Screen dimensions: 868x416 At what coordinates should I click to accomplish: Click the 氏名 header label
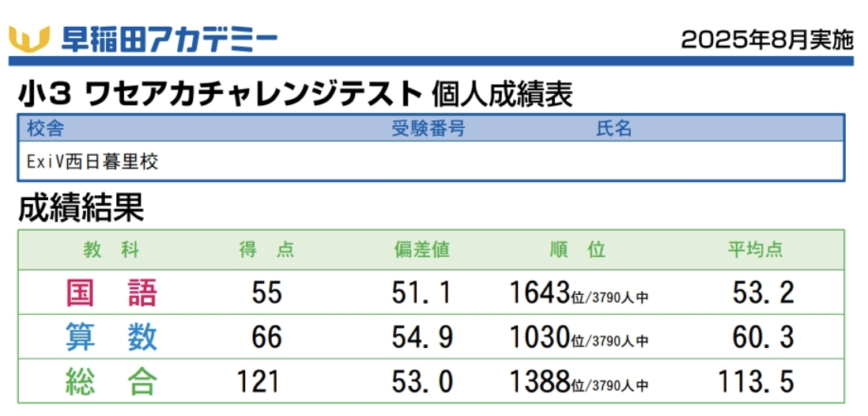[614, 129]
